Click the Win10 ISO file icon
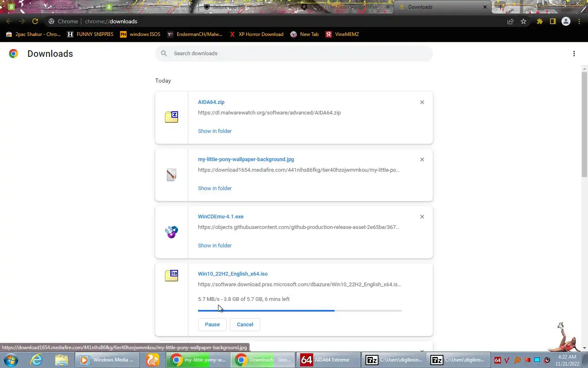588x368 pixels. (171, 276)
